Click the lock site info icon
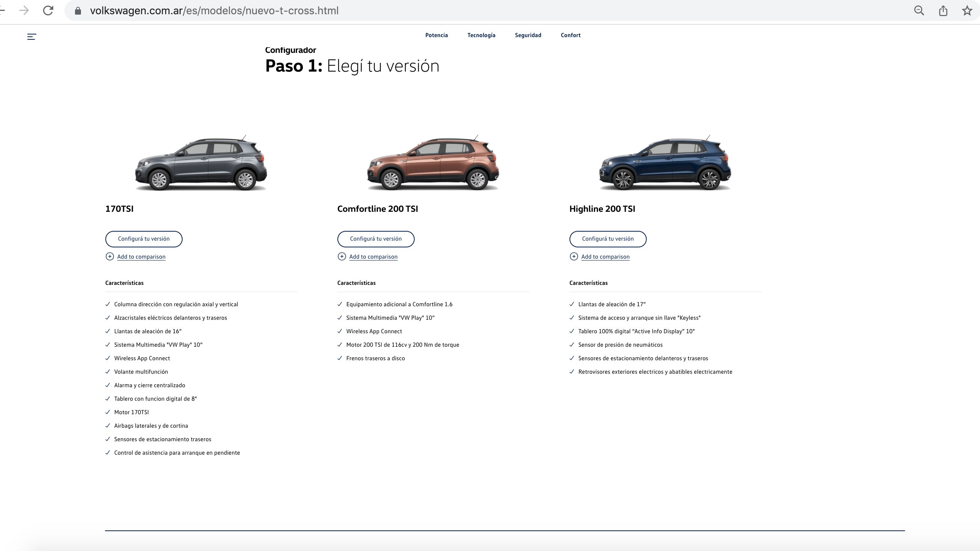Viewport: 980px width, 551px height. click(78, 10)
